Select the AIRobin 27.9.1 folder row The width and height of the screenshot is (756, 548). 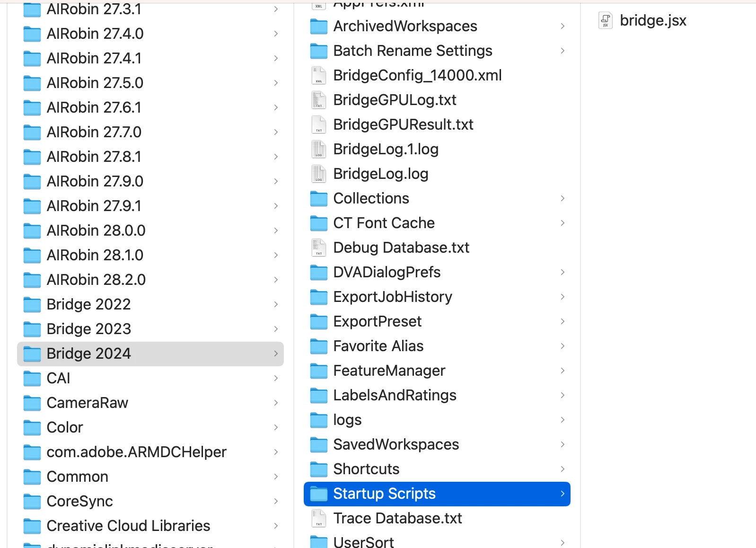tap(150, 206)
